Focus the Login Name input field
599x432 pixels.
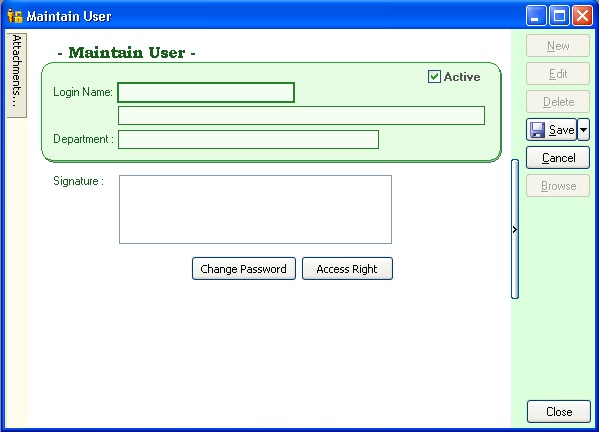click(206, 92)
